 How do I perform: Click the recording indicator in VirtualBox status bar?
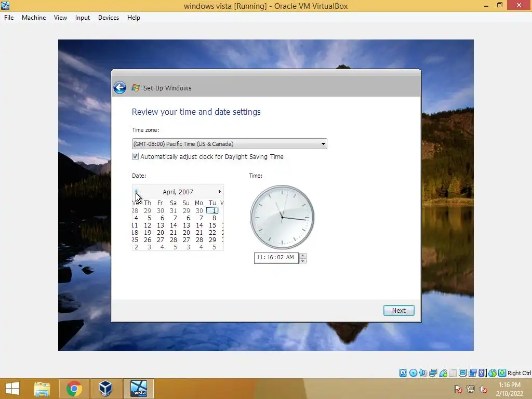tap(472, 373)
